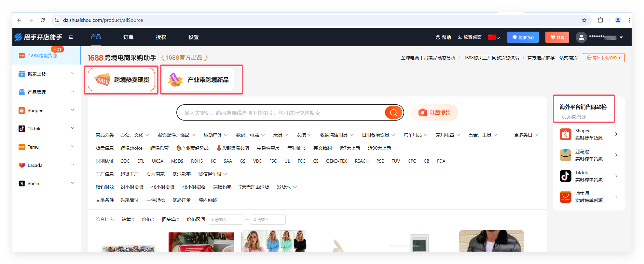Click the Shopee icon in the sidebar
The image size is (644, 264).
[x=22, y=110]
